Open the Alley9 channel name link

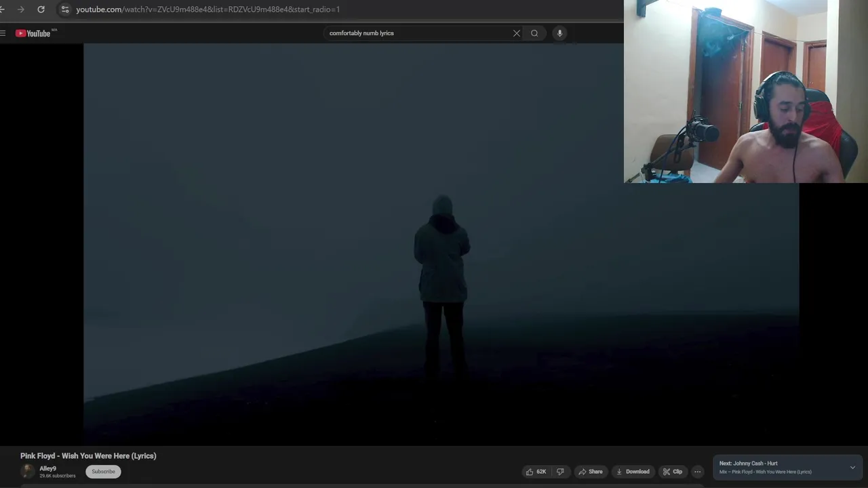47,468
